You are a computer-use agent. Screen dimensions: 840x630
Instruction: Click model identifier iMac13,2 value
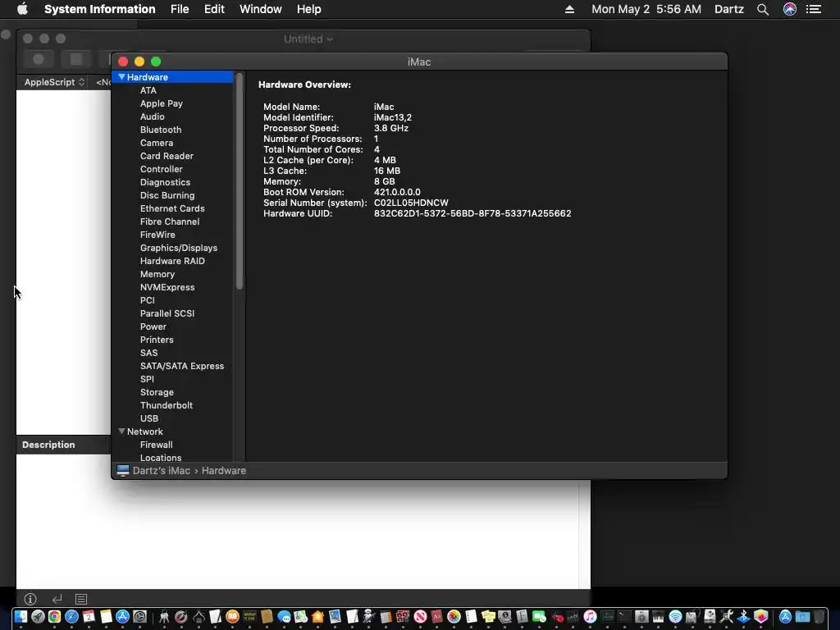[x=393, y=117]
